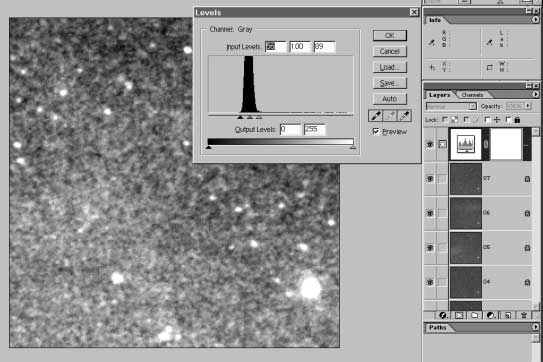Click OK in the Levels dialog
543x362 pixels.
click(x=390, y=35)
